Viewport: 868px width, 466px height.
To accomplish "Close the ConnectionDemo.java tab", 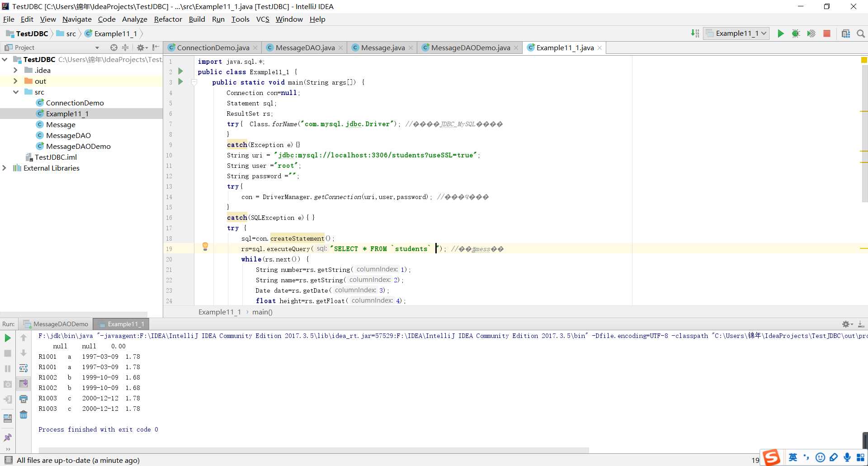I will [255, 48].
